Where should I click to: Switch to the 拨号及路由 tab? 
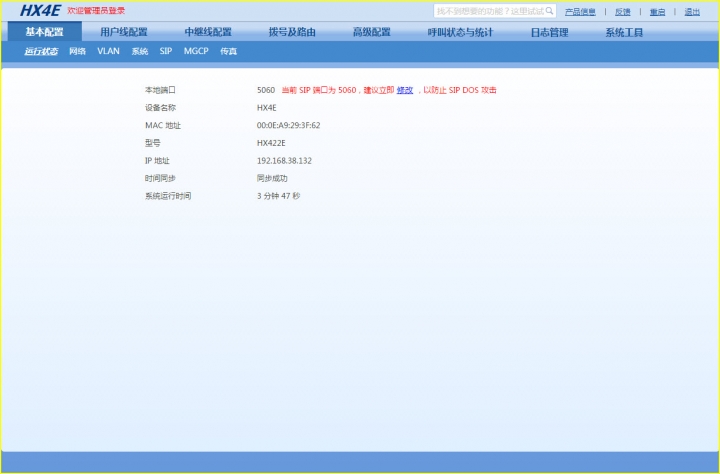(x=292, y=32)
